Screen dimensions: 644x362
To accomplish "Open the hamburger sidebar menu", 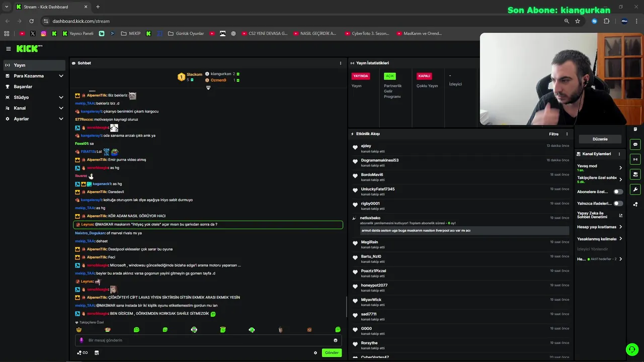I will coord(9,49).
